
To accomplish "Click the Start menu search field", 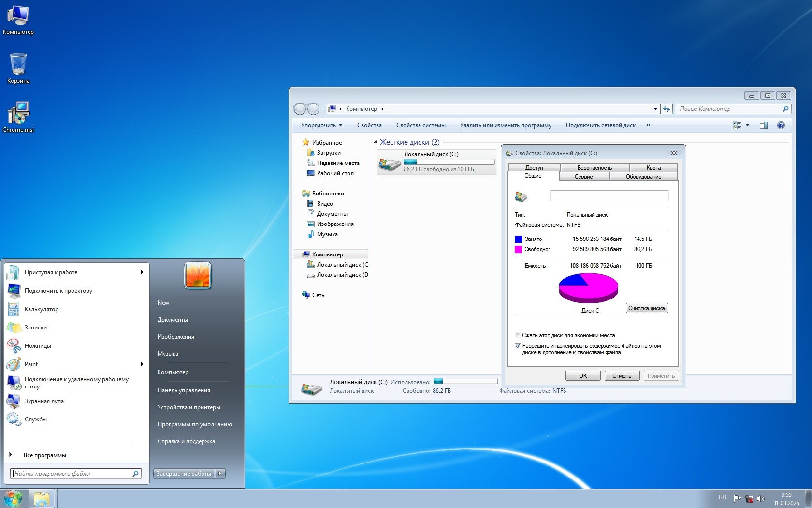I will pos(72,474).
